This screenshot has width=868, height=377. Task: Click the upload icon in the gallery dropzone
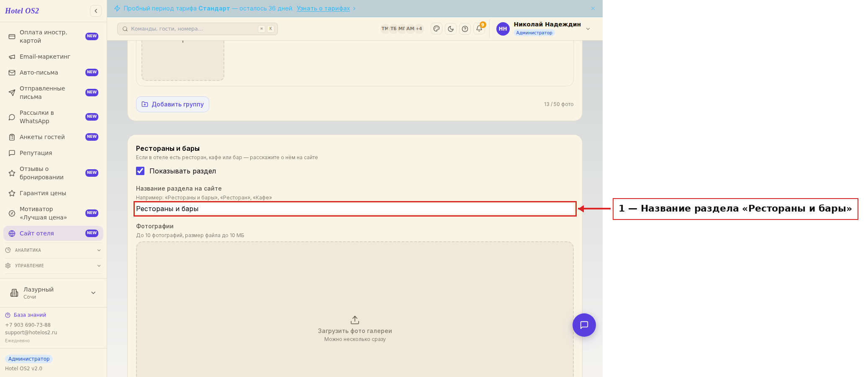point(355,320)
